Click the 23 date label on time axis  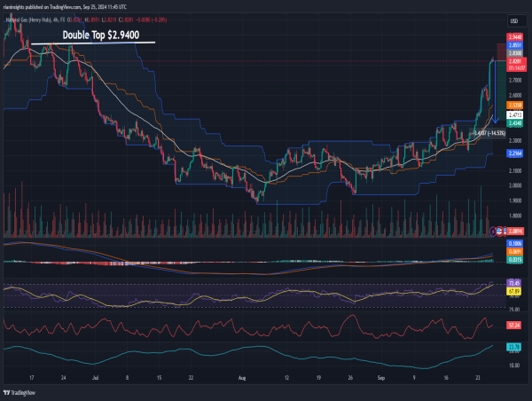coord(478,378)
